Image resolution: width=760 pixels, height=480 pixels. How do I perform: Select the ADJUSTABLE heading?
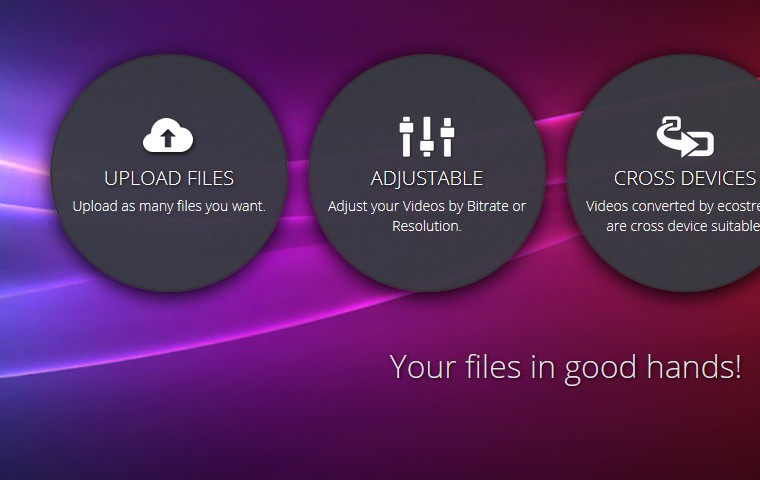[427, 179]
